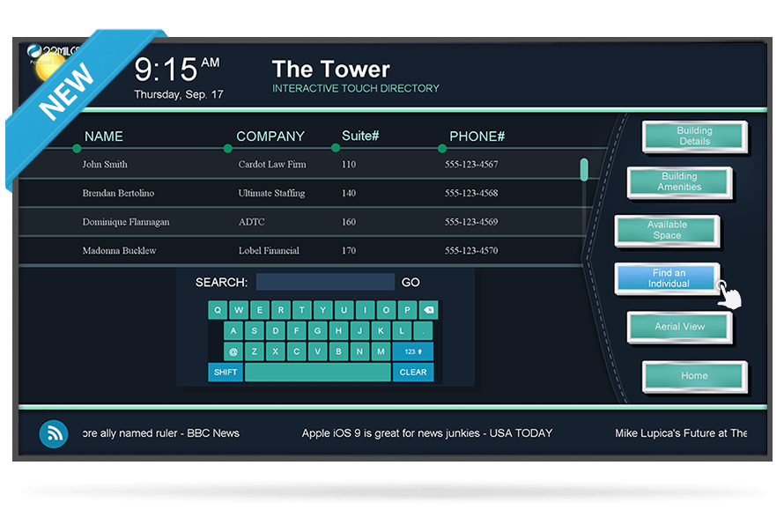Tap the B key
This screenshot has width=784, height=532.
tap(338, 351)
